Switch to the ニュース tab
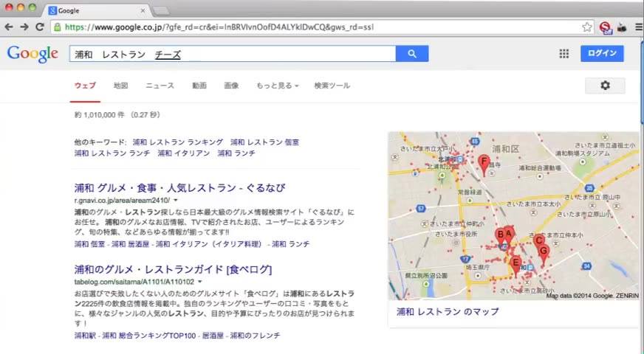Screen dimensions: 644x354 point(160,86)
